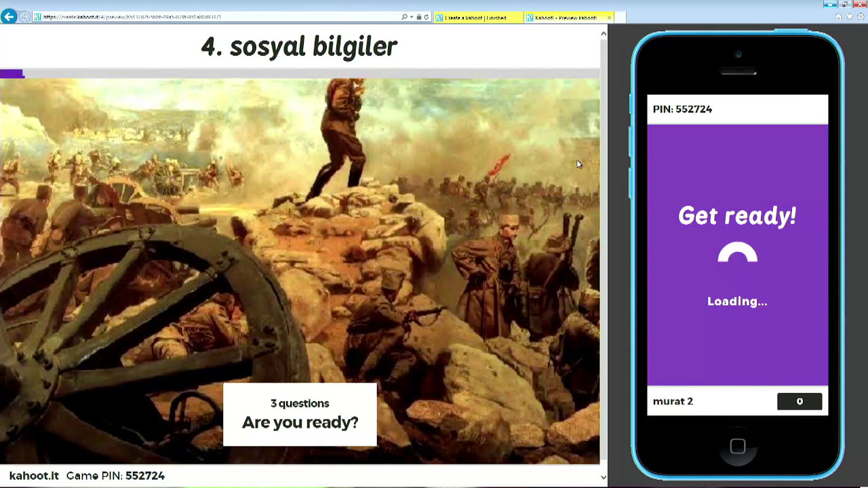Screen dimensions: 868x488
Task: Click the Kahoot favicon in address bar
Action: tap(37, 17)
